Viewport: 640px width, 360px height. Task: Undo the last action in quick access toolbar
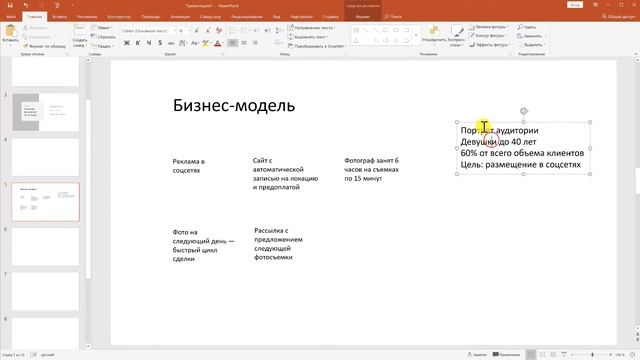pyautogui.click(x=26, y=5)
